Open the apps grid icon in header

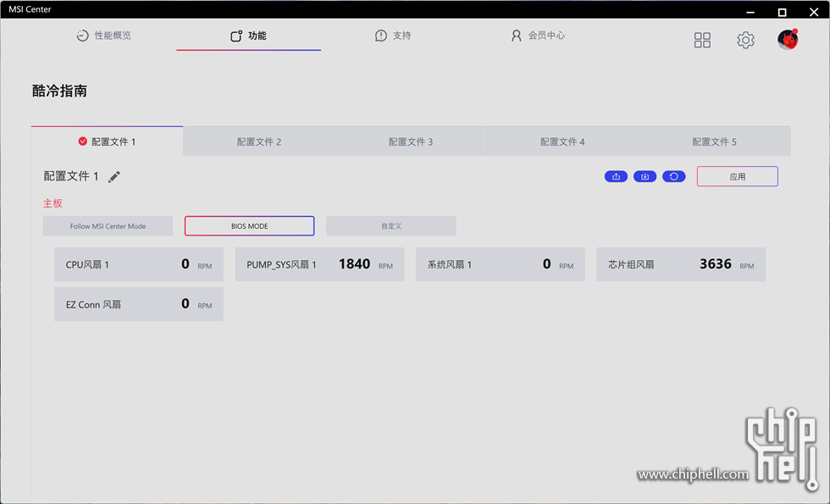pyautogui.click(x=702, y=40)
